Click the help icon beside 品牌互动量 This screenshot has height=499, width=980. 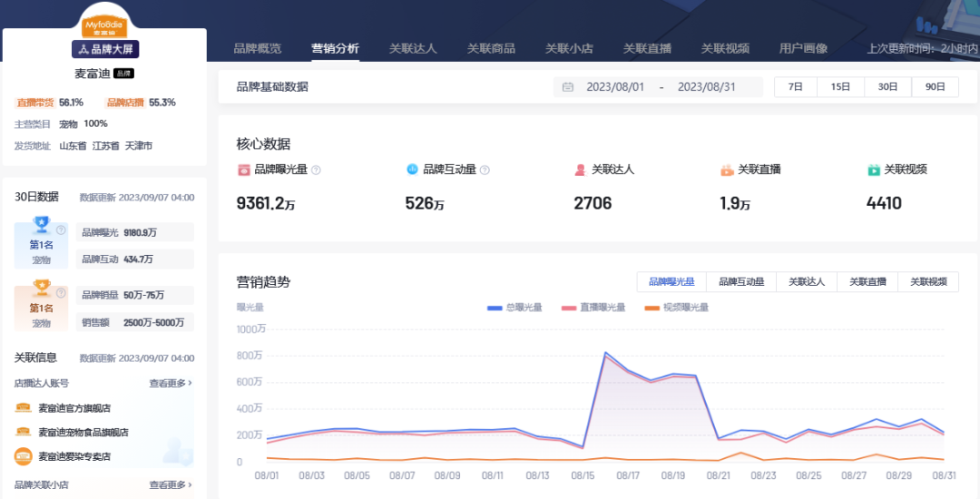point(485,170)
